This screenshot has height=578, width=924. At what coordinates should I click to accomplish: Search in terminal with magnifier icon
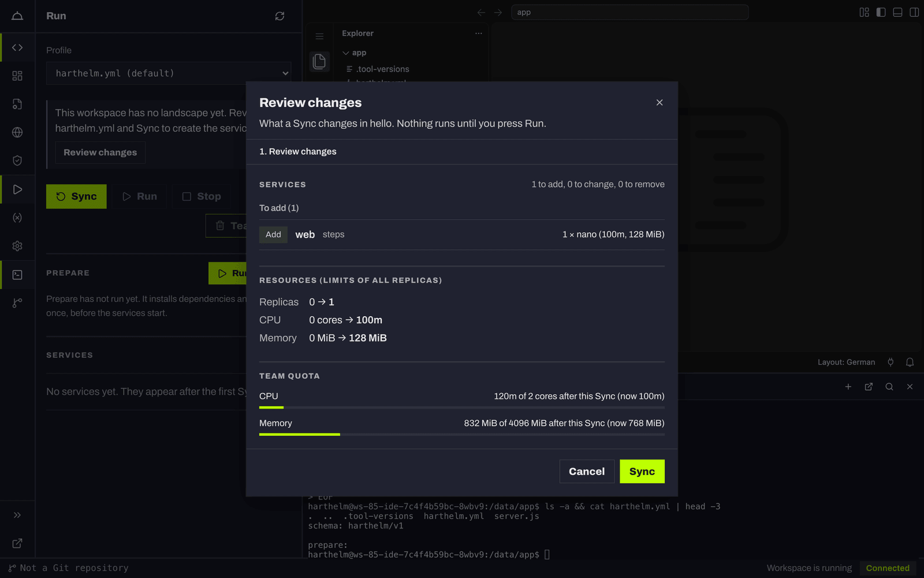[x=889, y=387]
